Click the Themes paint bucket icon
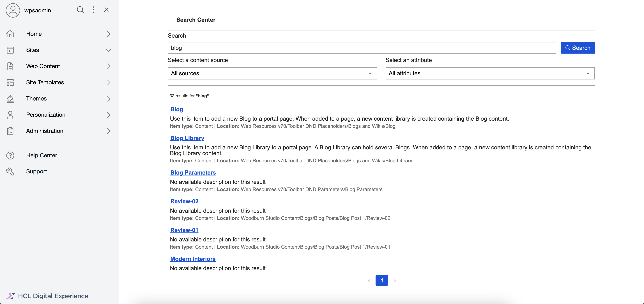This screenshot has height=304, width=644. (x=10, y=99)
